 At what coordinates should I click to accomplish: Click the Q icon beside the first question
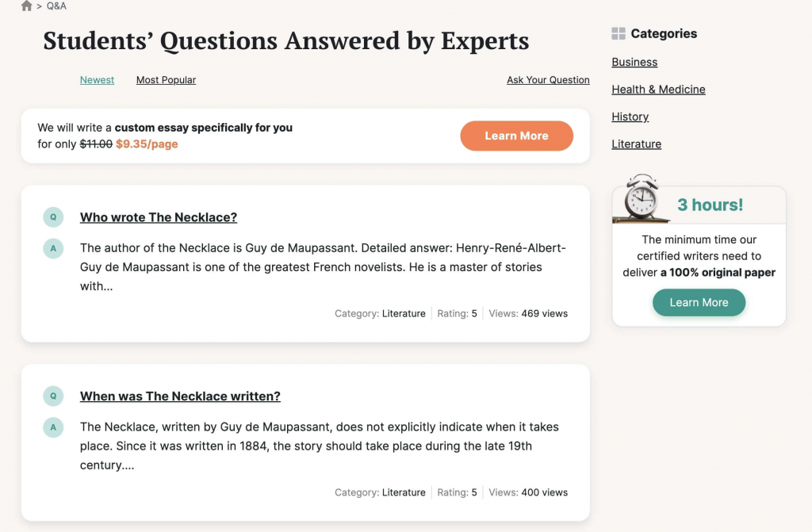(53, 216)
